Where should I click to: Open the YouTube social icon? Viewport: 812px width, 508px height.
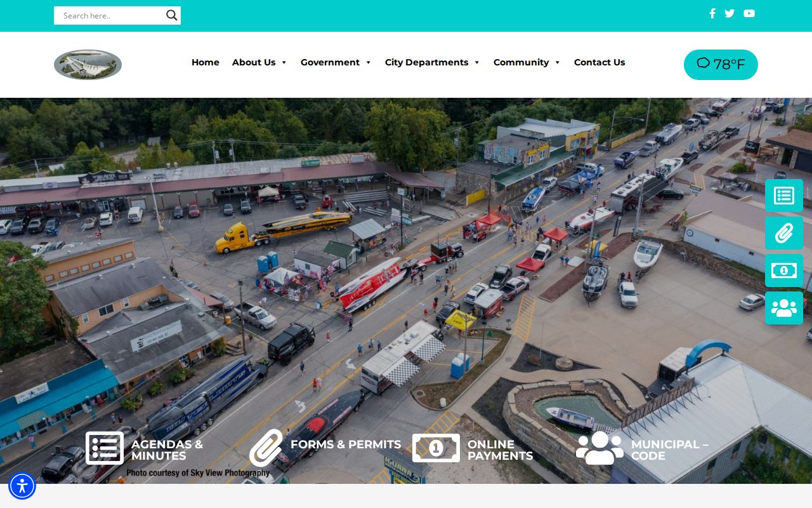coord(749,13)
